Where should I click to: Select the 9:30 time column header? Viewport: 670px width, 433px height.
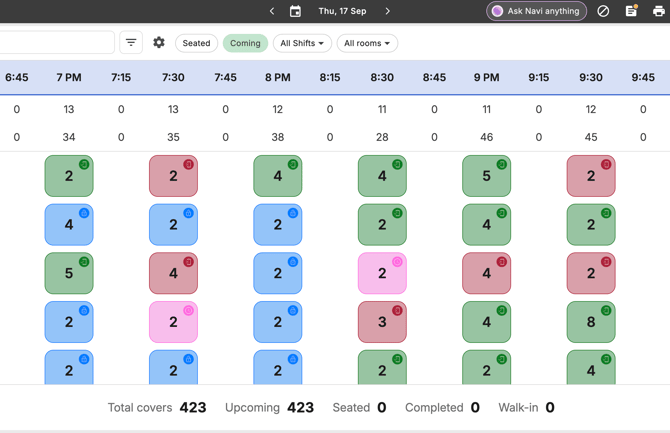click(x=591, y=77)
